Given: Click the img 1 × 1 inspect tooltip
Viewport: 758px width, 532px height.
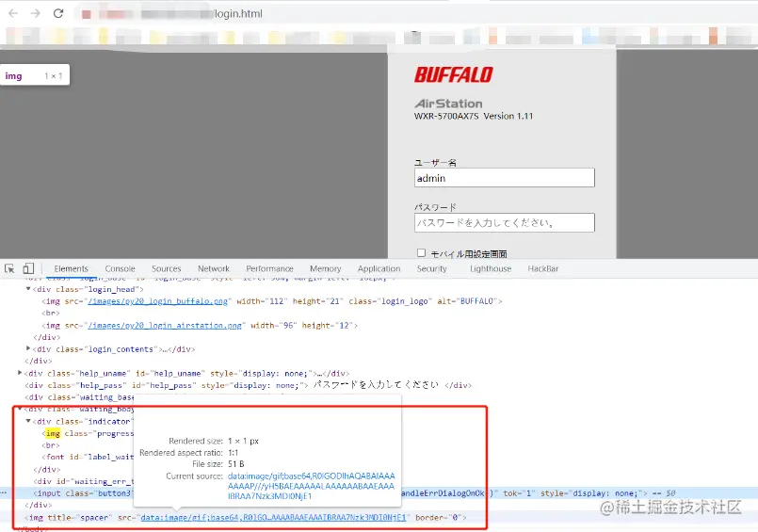Looking at the screenshot, I should (34, 75).
